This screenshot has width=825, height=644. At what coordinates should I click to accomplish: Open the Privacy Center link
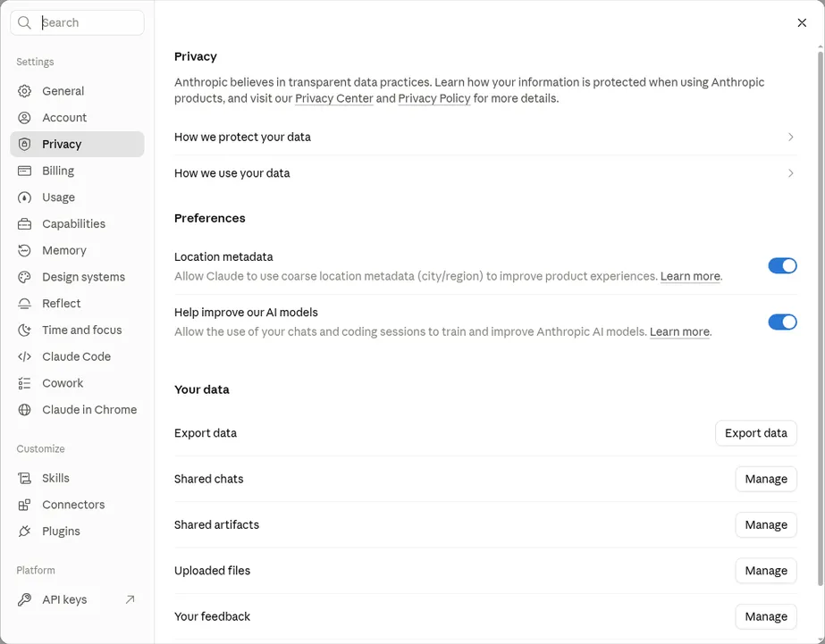[x=334, y=98]
